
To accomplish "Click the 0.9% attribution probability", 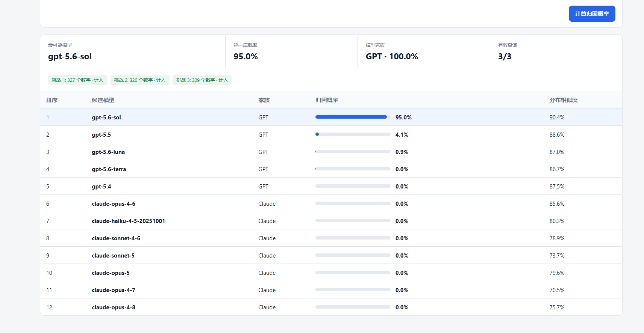I will (402, 152).
